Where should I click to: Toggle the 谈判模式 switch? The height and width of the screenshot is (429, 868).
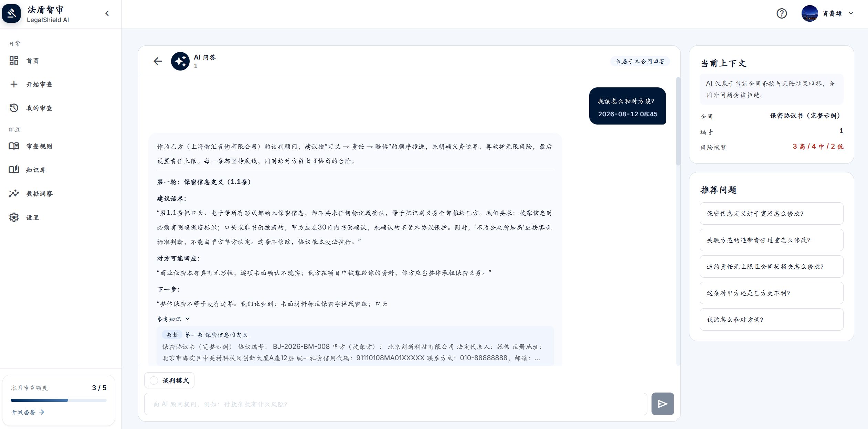click(x=154, y=380)
